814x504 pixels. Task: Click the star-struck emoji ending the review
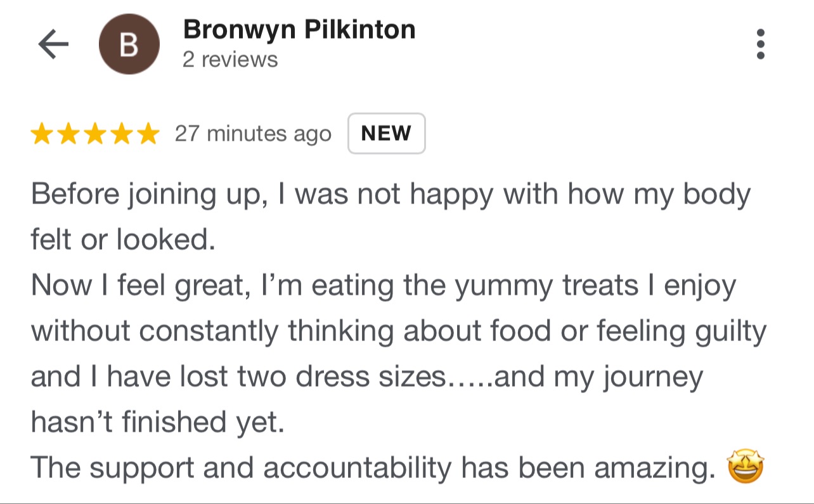[746, 468]
